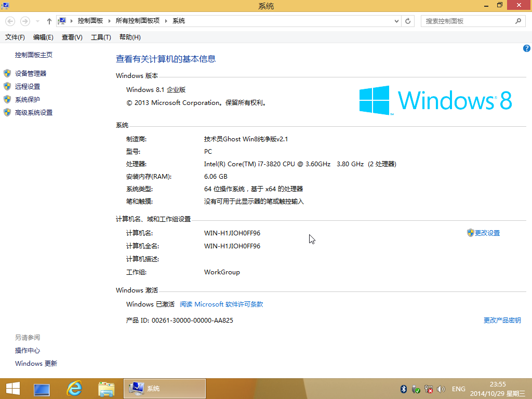Click the computer icon in address bar
This screenshot has width=532, height=399.
[x=62, y=21]
